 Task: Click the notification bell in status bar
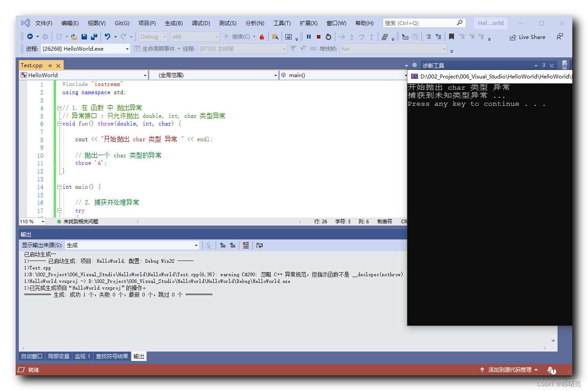(551, 370)
